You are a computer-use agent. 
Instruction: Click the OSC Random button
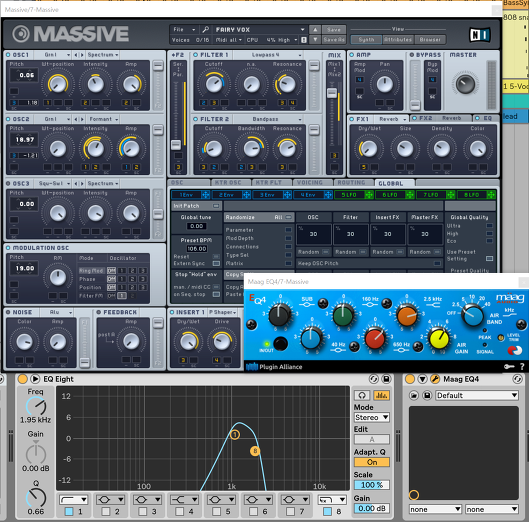tap(313, 252)
